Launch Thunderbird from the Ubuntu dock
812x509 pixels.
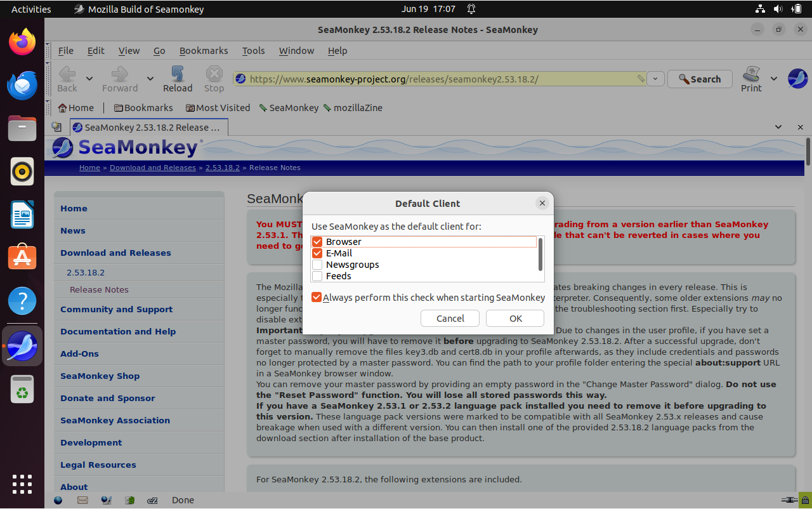coord(22,86)
